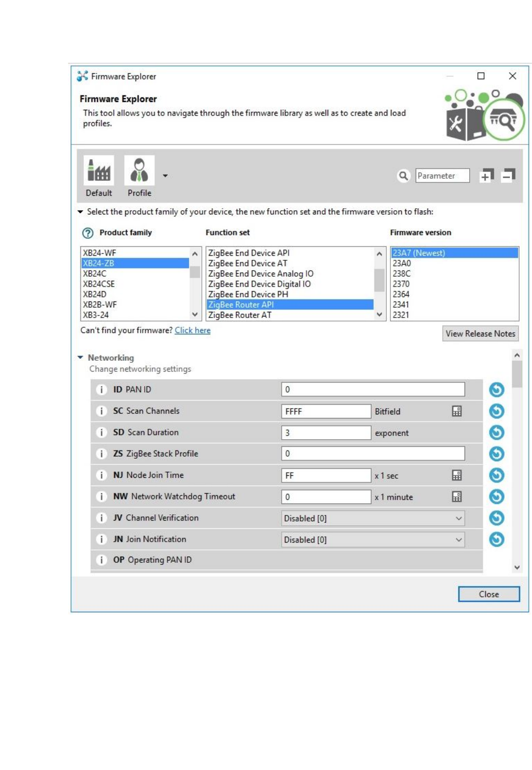
Task: Open Network Watchdog Timeout calculator icon
Action: pos(456,497)
